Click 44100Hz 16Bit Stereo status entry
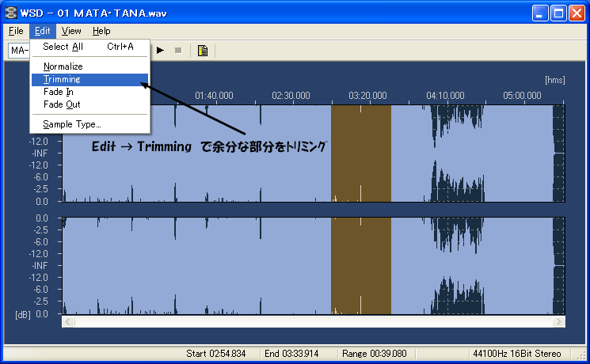Screen dimensions: 590x364 [517, 354]
